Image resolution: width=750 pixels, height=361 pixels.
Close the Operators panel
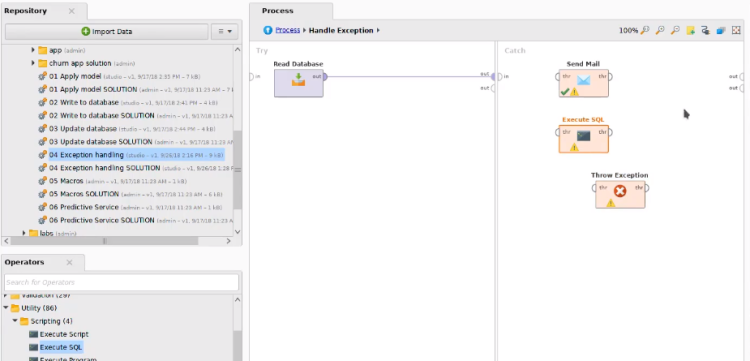[x=69, y=263]
